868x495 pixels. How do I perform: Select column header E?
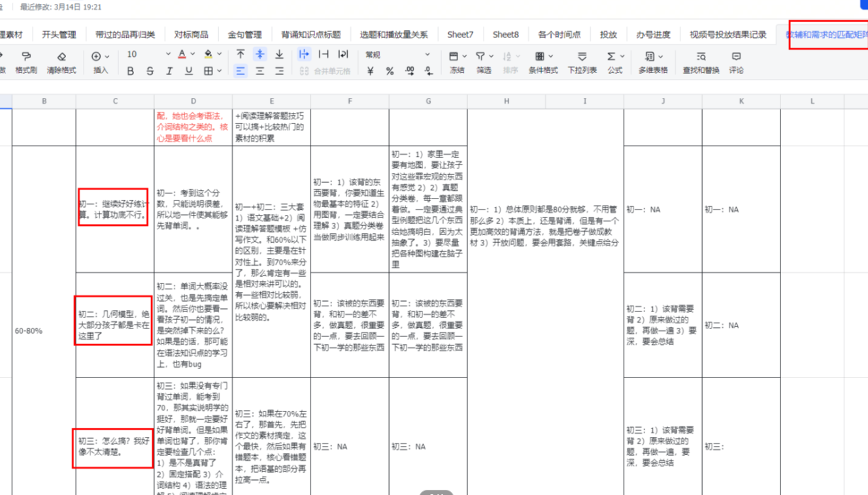click(x=271, y=101)
